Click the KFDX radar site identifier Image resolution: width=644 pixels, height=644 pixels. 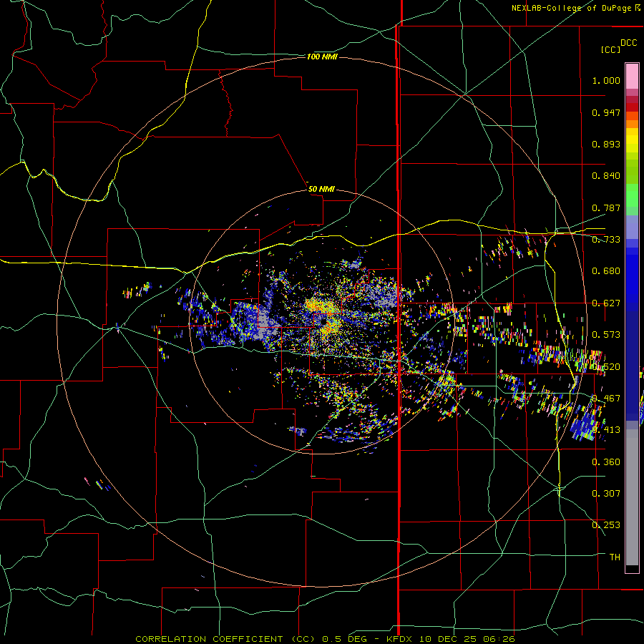[x=400, y=639]
